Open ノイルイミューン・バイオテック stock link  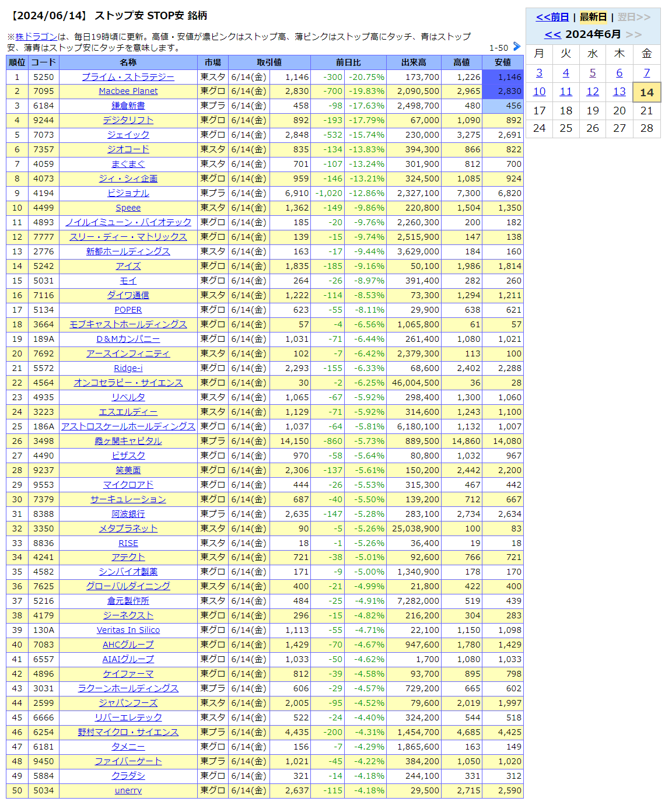128,223
